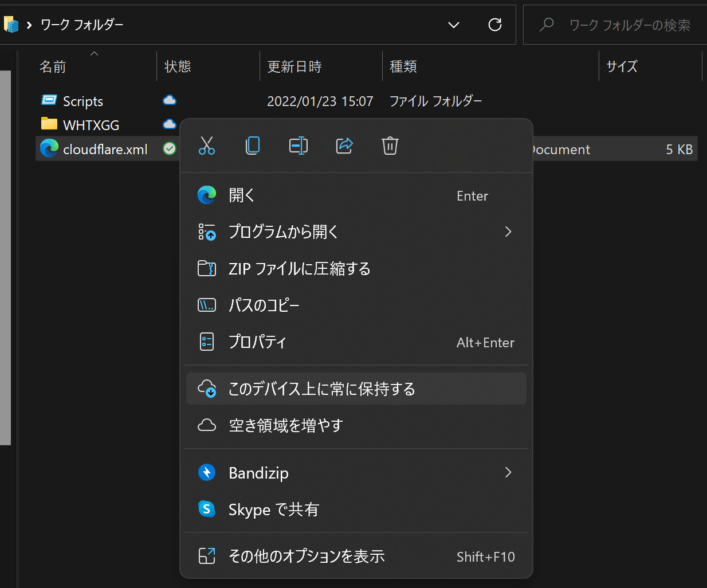Click the cloud icon beside 空き領域を増やす
This screenshot has height=588, width=707.
click(207, 425)
